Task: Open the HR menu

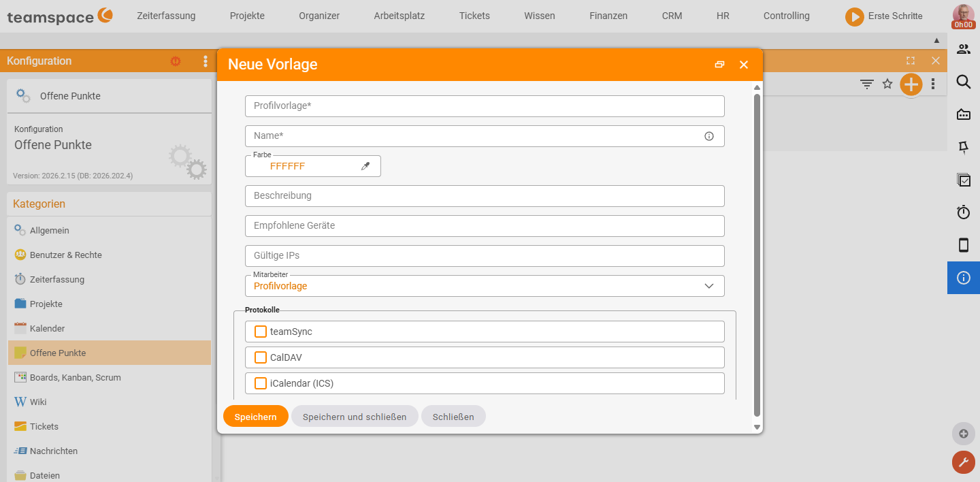Action: [x=723, y=16]
